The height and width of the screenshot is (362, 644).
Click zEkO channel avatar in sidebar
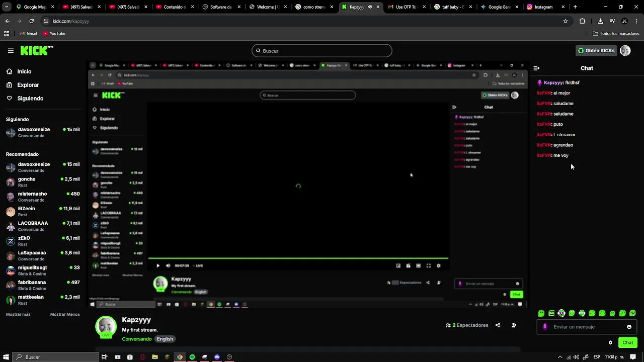coord(11,241)
